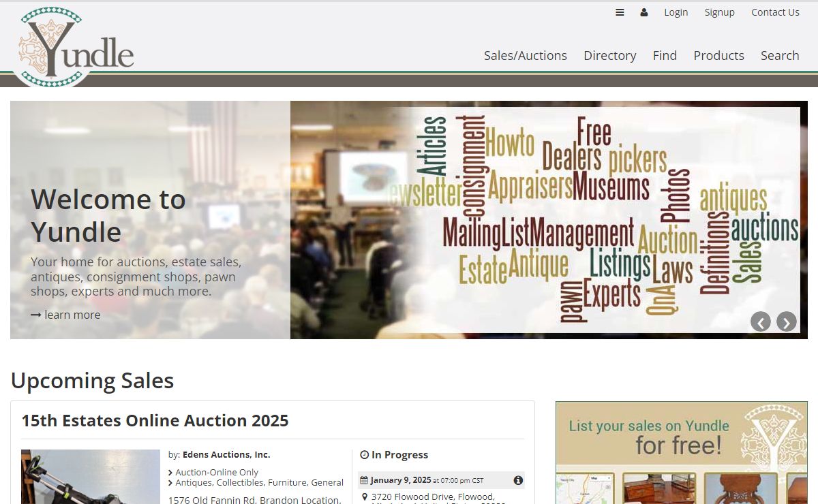Click the word cloud carousel image
Image resolution: width=818 pixels, height=504 pixels.
[549, 220]
